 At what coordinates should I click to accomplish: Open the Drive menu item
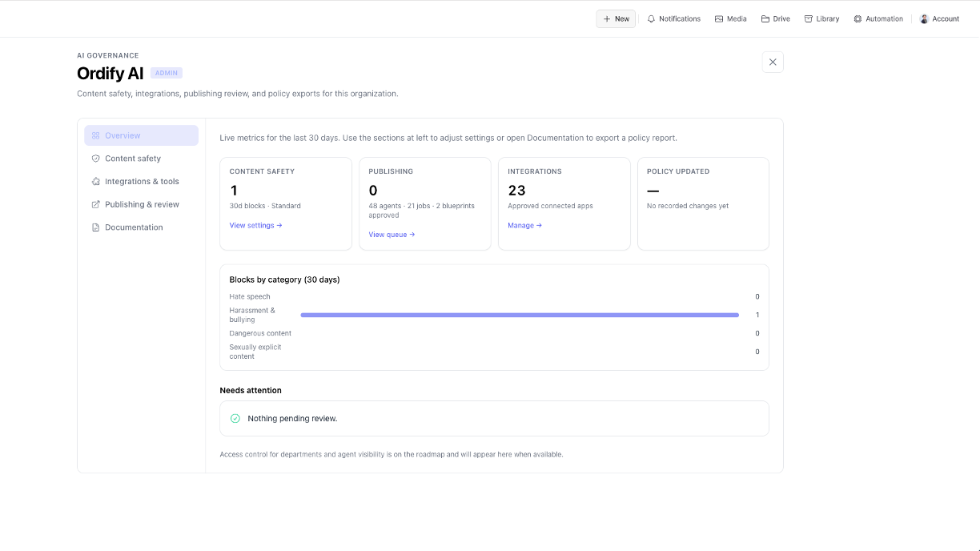776,18
